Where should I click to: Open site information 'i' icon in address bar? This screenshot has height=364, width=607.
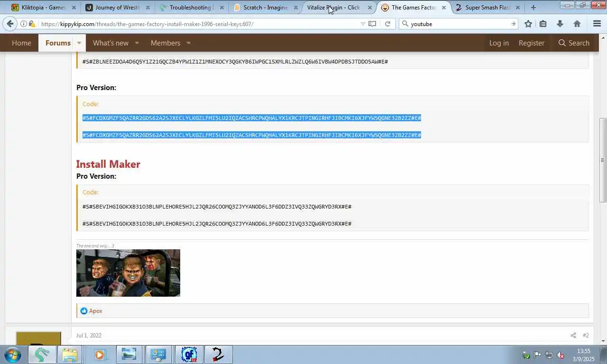tap(23, 24)
